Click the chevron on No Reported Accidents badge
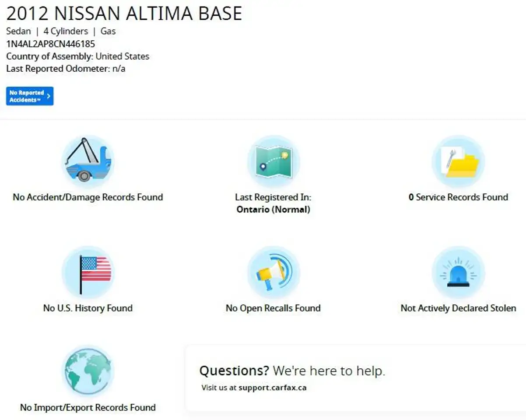This screenshot has width=526, height=420. [x=49, y=96]
